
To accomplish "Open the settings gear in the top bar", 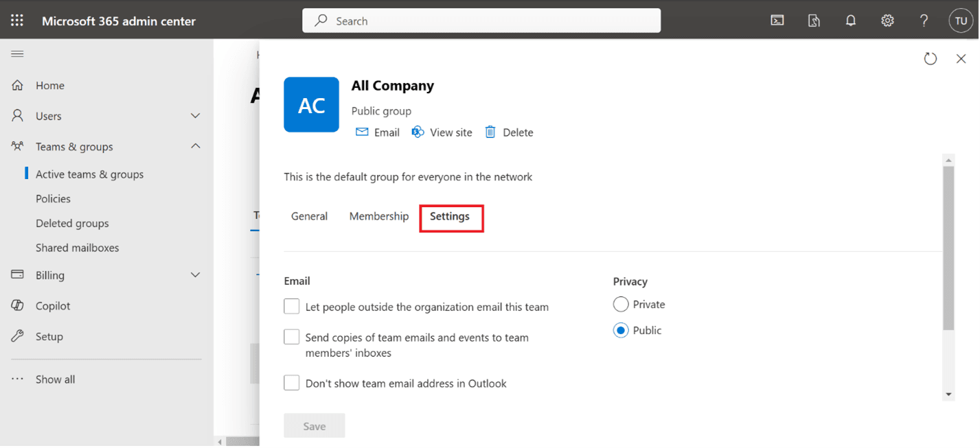I will (x=887, y=21).
